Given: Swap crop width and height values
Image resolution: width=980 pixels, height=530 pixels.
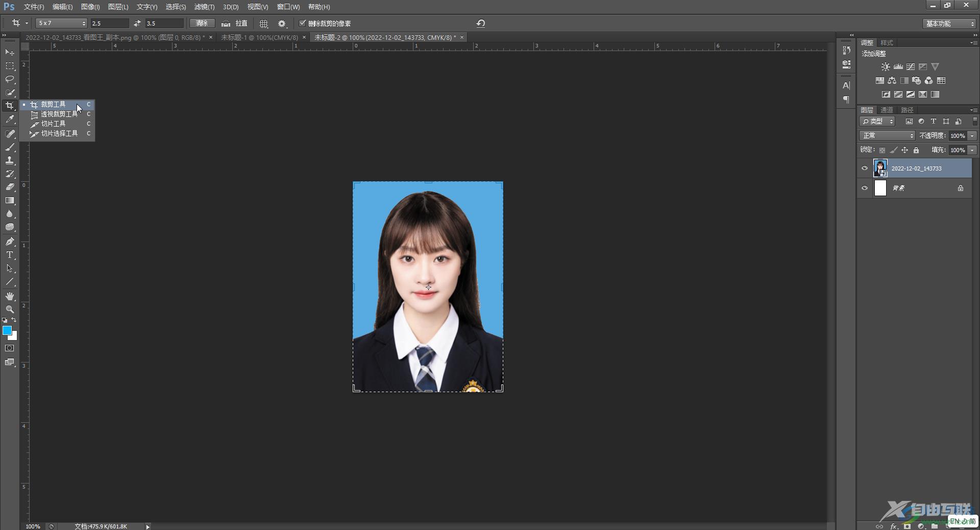Looking at the screenshot, I should point(137,23).
